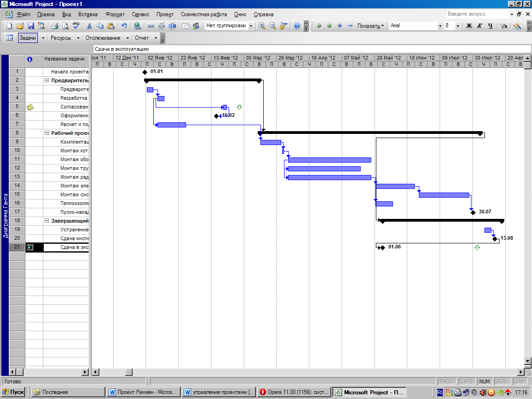
Task: Click the Gantt chart horizontal scrollbar thumb
Action: coord(129,372)
